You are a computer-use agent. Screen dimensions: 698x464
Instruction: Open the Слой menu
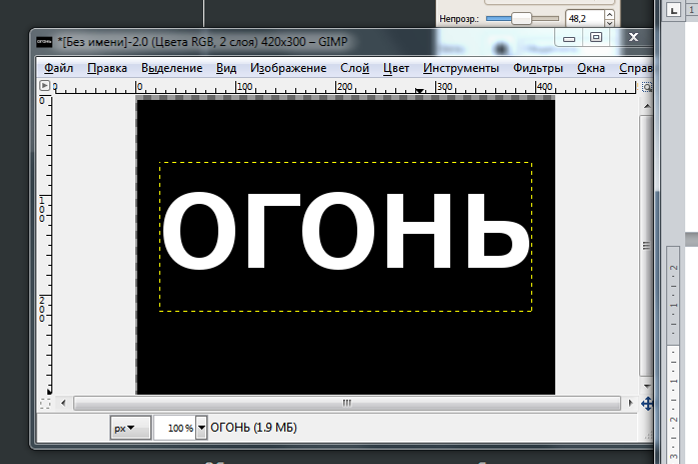pos(354,68)
